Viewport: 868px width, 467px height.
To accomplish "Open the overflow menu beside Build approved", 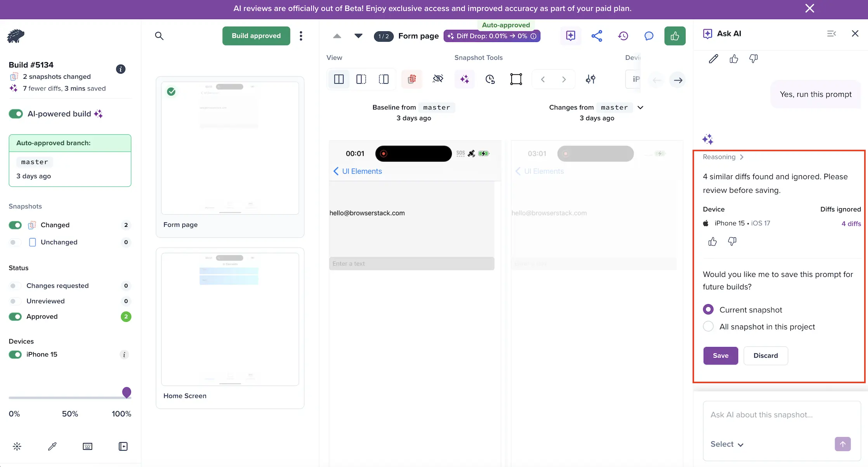I will tap(301, 36).
